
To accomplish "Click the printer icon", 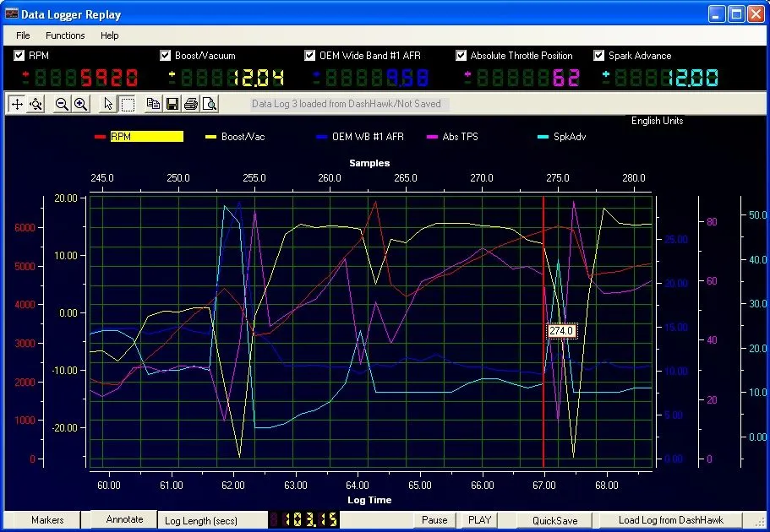I will coord(191,104).
